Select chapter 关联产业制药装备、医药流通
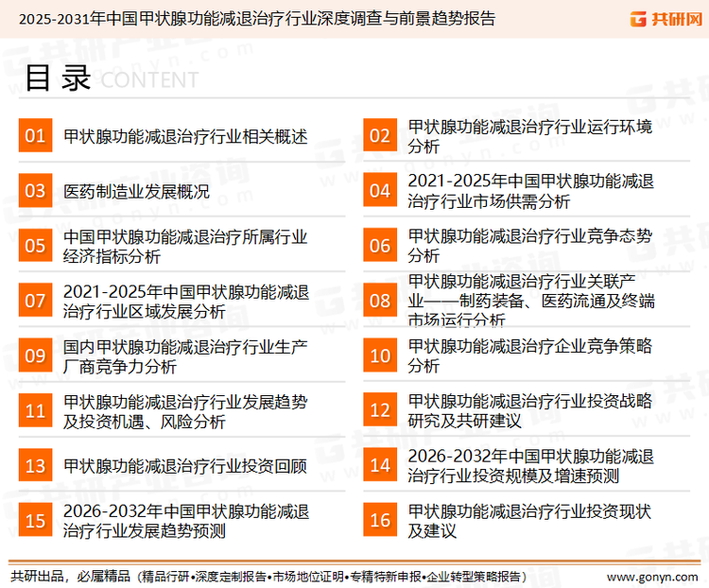This screenshot has width=709, height=588. [x=531, y=301]
